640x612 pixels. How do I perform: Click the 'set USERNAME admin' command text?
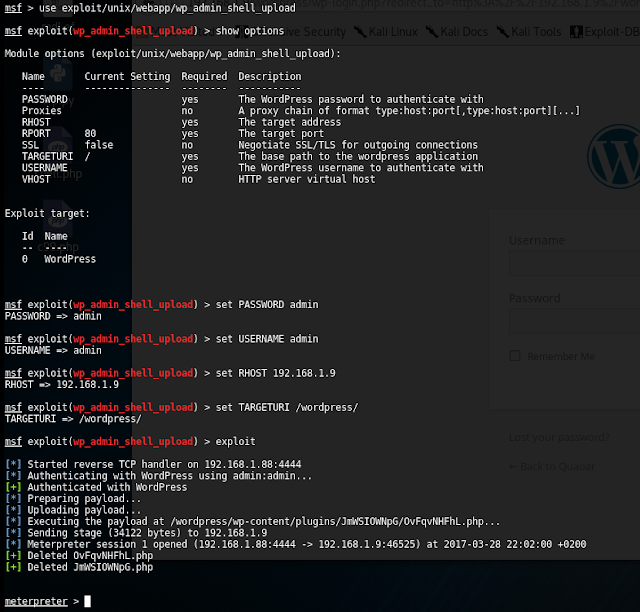267,339
